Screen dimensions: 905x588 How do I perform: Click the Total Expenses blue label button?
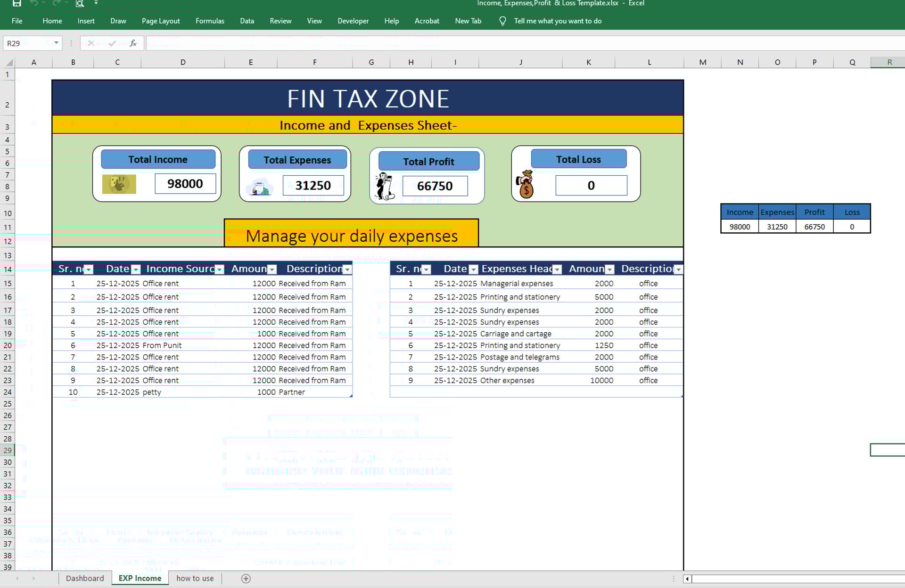297,160
